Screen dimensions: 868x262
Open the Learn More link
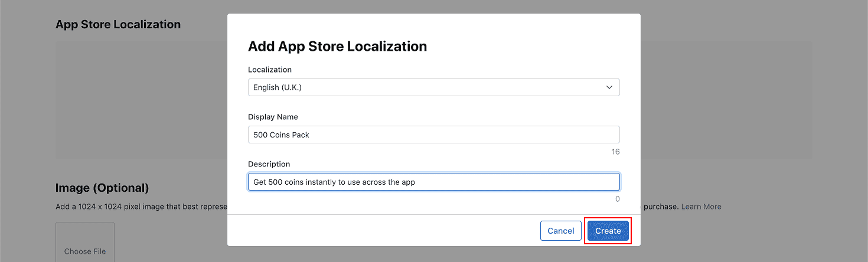point(701,207)
